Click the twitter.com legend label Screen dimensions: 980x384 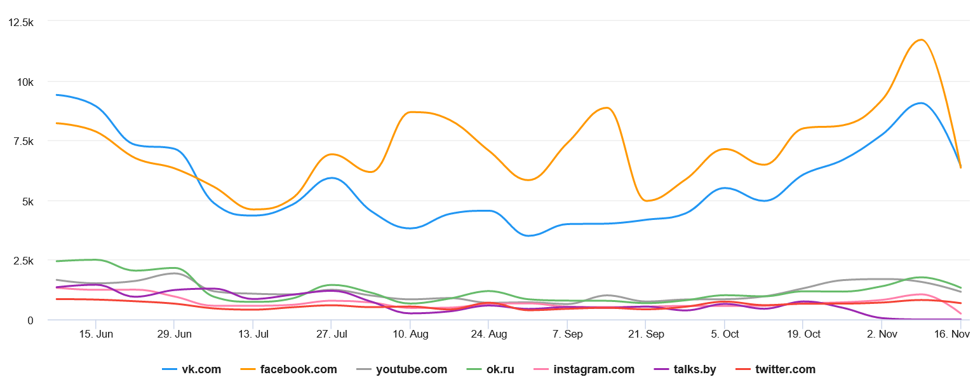(x=785, y=369)
